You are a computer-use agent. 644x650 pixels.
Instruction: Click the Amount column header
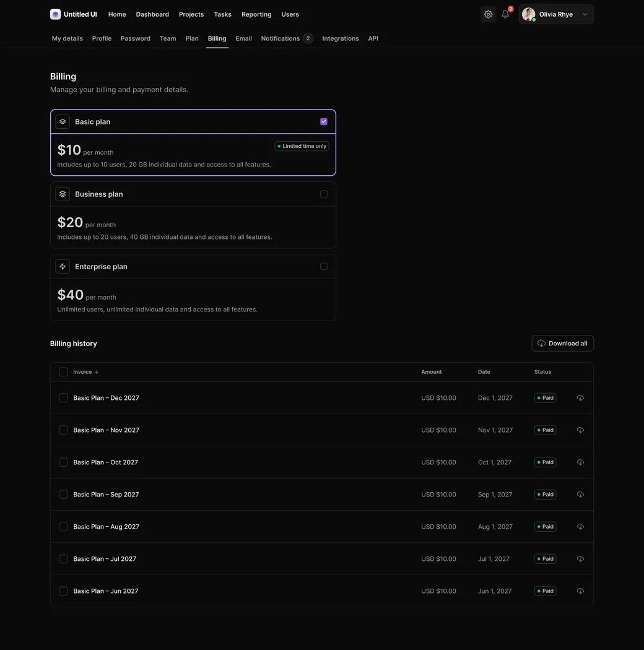(x=431, y=372)
